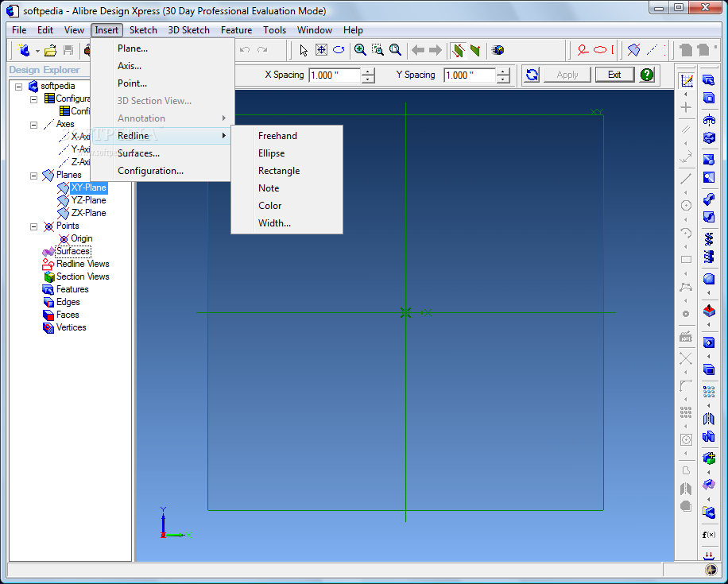Click the Redline ellipse icon in toolbar

coord(600,50)
